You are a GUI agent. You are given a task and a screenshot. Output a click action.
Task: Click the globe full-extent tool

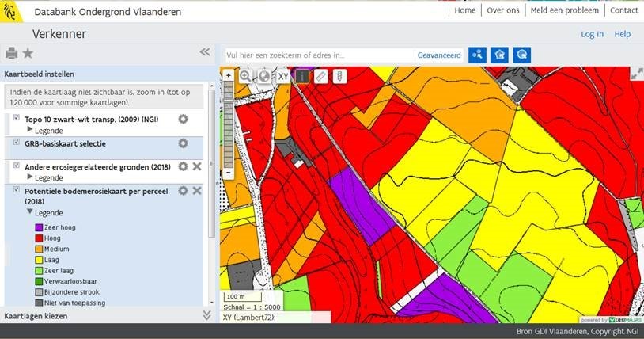click(x=264, y=76)
